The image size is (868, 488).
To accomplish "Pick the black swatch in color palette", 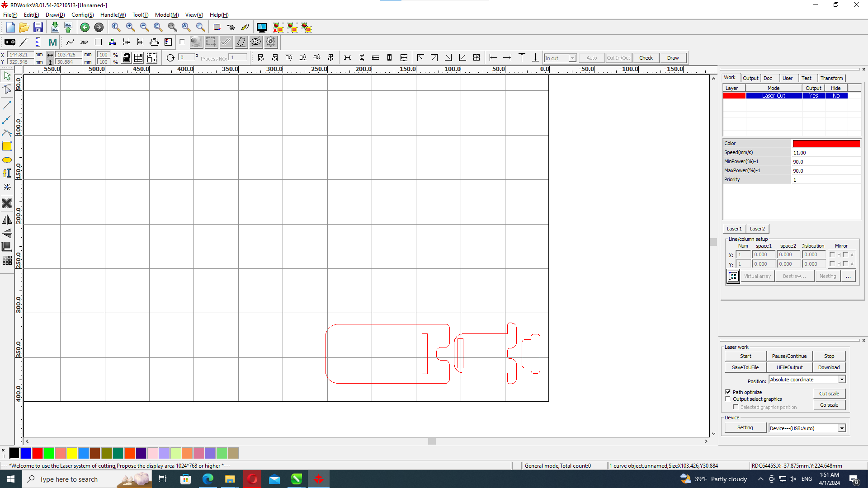I will (x=14, y=453).
